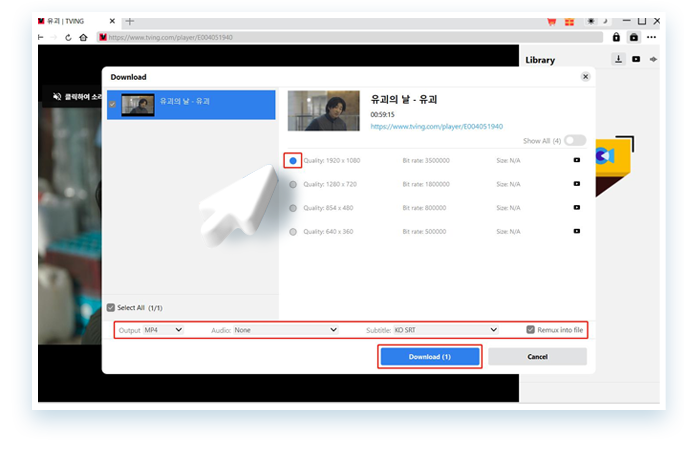Image resolution: width=684 pixels, height=449 pixels.
Task: Click the video icon on 854 x 480 row
Action: [x=577, y=207]
